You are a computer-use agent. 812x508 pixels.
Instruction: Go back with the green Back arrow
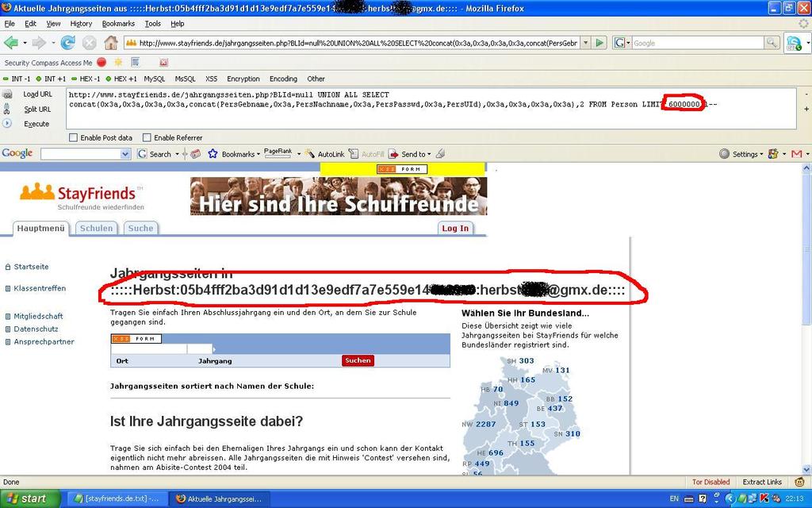pyautogui.click(x=11, y=43)
